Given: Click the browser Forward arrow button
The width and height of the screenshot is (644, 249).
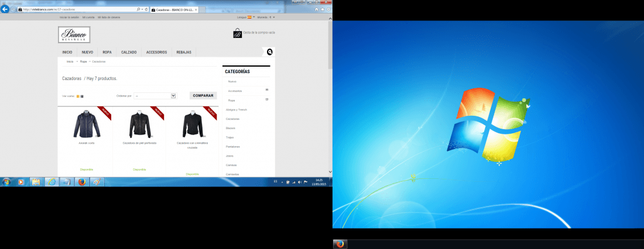Looking at the screenshot, I should tap(13, 9).
